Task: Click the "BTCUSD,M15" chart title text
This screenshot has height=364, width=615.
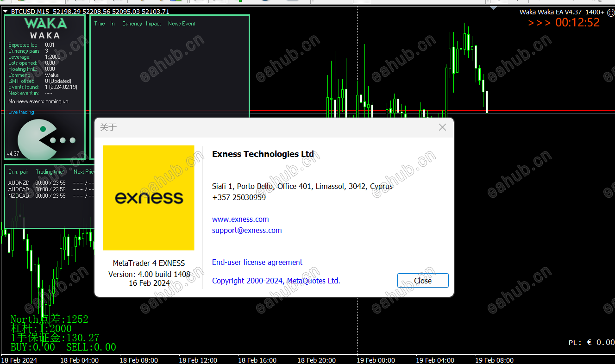Action: 30,12
